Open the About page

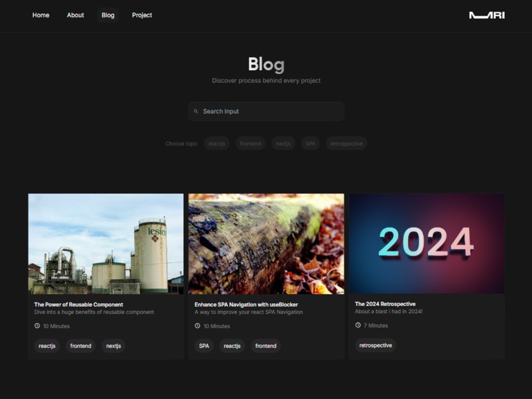pyautogui.click(x=76, y=15)
